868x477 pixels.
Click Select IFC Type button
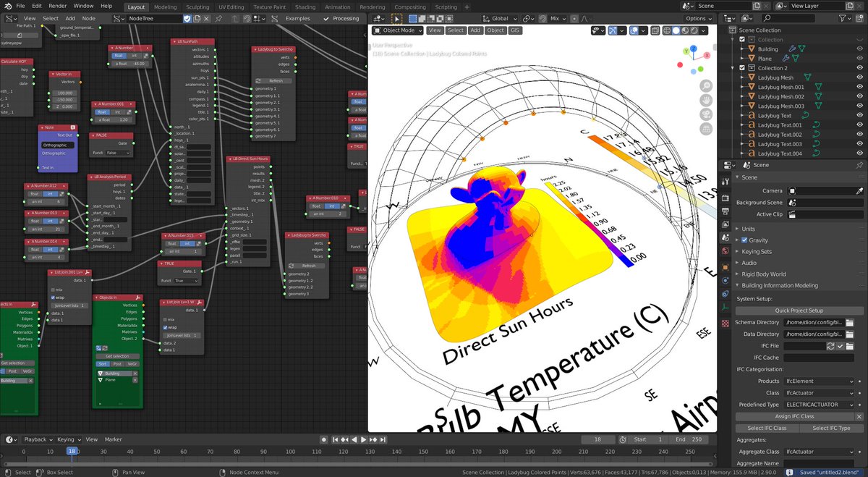832,429
